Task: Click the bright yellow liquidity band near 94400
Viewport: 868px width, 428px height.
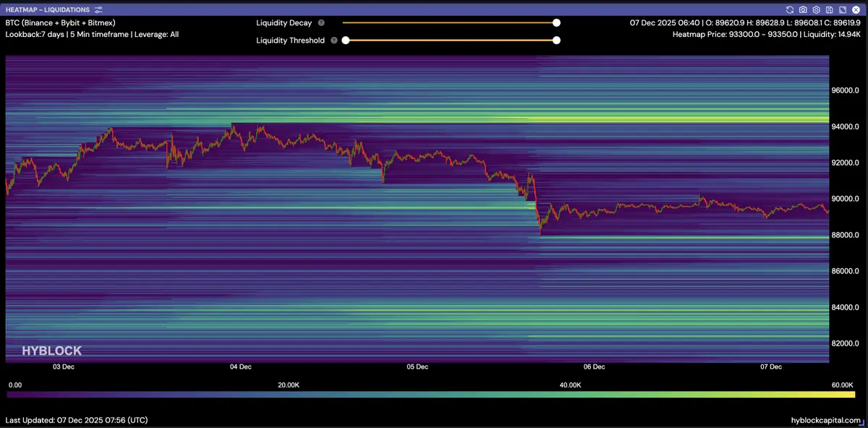Action: (x=680, y=119)
